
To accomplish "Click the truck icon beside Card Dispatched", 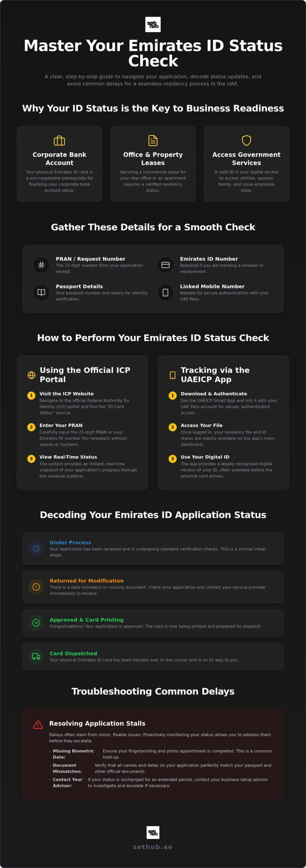I will [x=36, y=656].
